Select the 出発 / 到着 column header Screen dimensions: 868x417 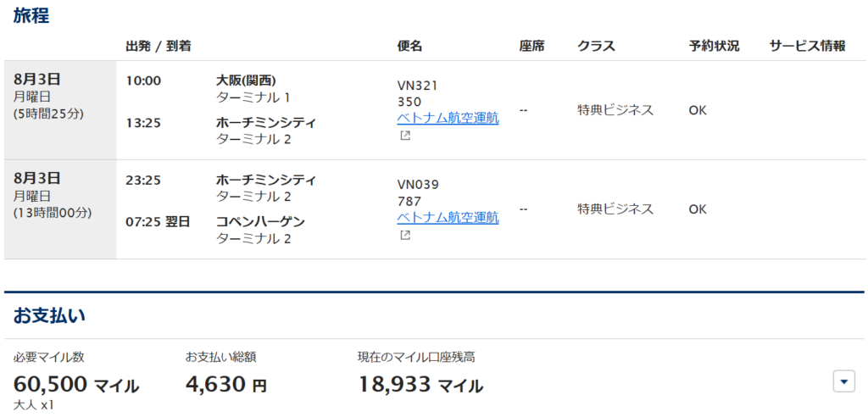pos(158,46)
